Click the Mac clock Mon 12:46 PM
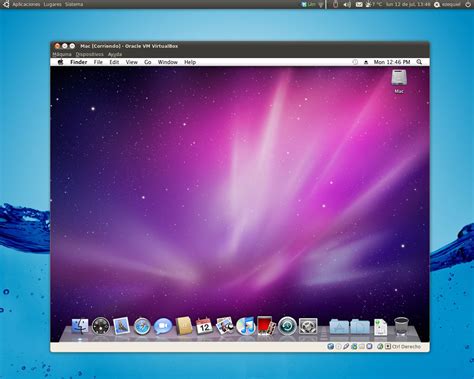This screenshot has width=474, height=379. click(392, 62)
